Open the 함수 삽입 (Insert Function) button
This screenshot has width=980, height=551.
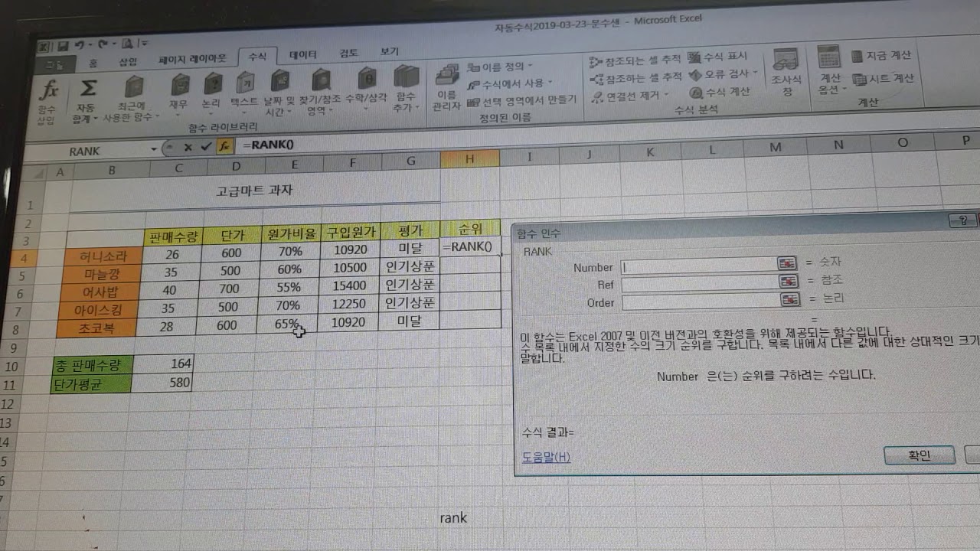click(x=47, y=100)
